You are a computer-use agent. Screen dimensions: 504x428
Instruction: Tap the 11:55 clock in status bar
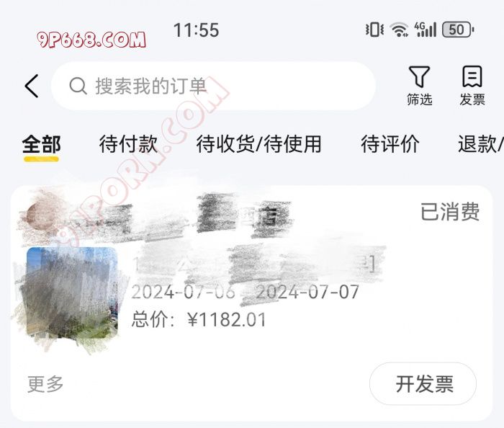coord(196,30)
